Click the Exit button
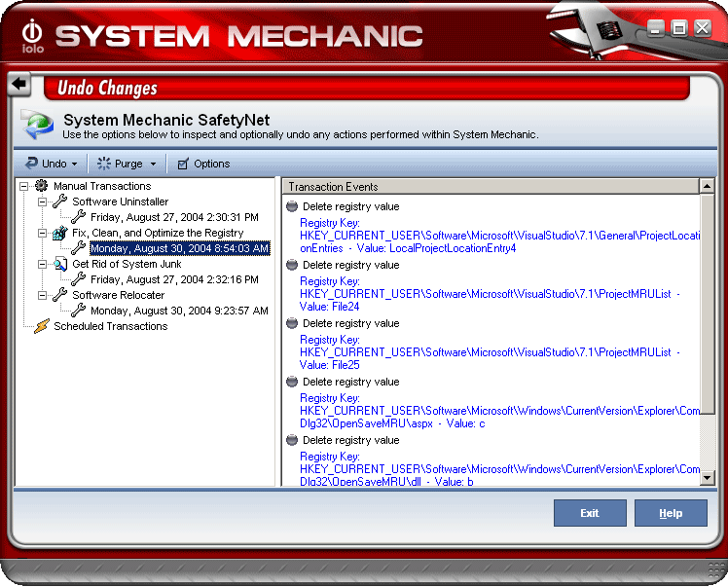 tap(590, 513)
